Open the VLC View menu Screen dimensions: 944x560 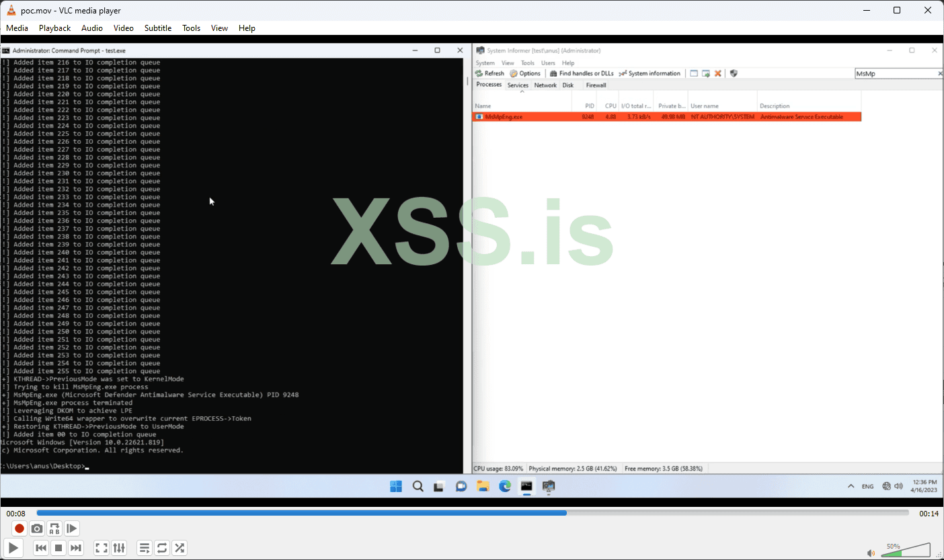pos(219,28)
